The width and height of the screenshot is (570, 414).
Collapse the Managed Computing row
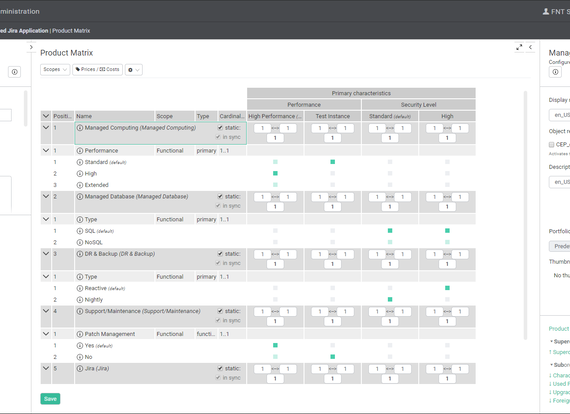[x=46, y=128]
